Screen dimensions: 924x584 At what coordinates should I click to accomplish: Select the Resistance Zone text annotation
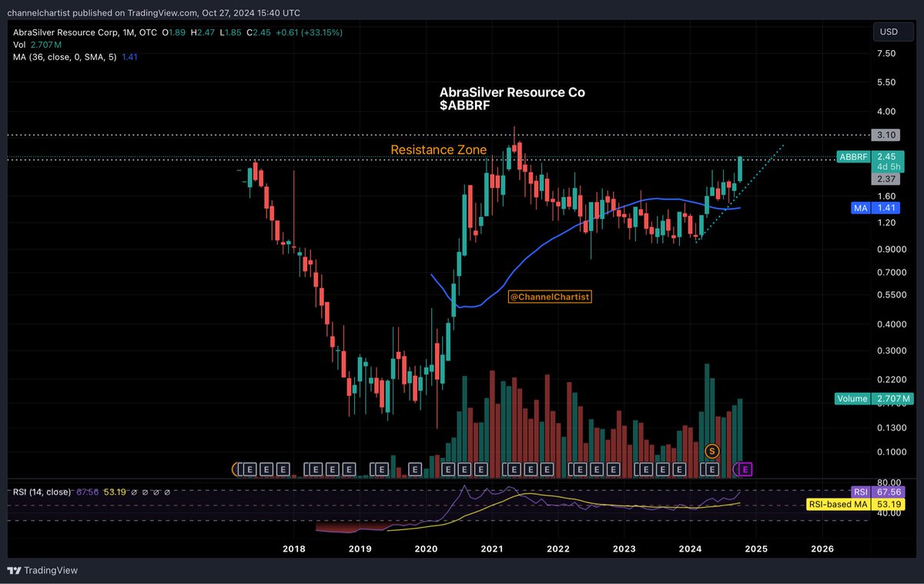(x=438, y=149)
